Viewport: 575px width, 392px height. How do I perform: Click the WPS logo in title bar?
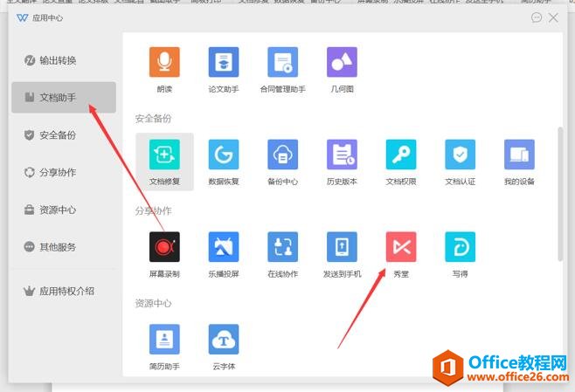pyautogui.click(x=23, y=17)
